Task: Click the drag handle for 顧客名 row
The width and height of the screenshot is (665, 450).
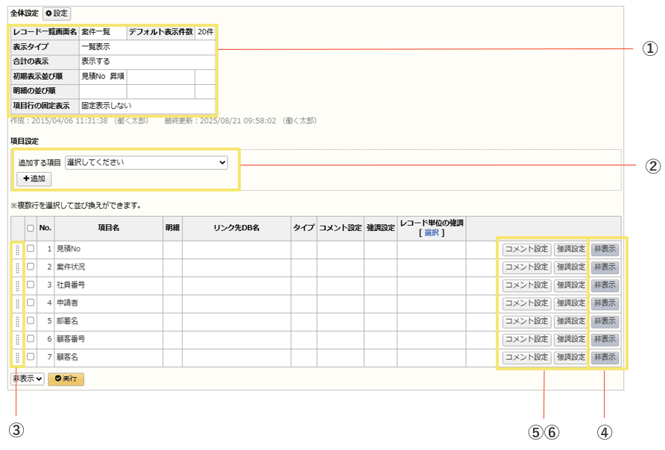Action: point(17,357)
